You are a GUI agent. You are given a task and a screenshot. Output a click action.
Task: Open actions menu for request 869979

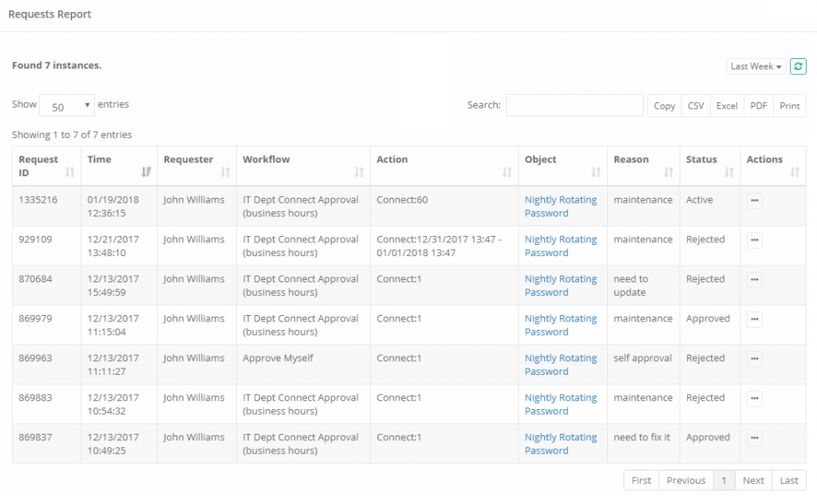tap(754, 319)
